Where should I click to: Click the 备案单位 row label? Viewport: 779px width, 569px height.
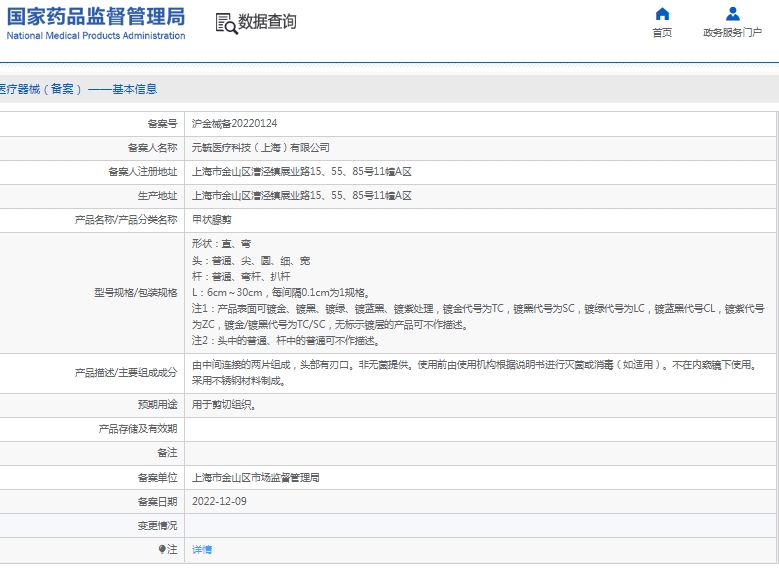pyautogui.click(x=157, y=478)
